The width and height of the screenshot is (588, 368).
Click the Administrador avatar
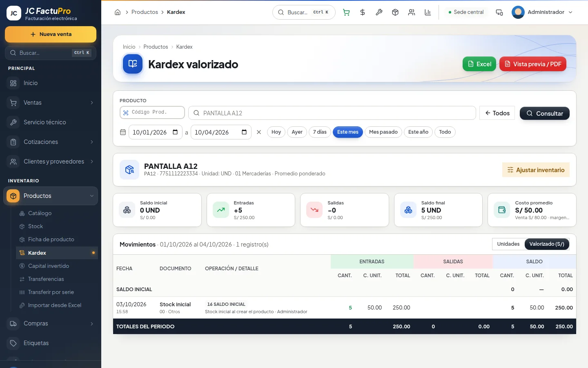(x=518, y=12)
